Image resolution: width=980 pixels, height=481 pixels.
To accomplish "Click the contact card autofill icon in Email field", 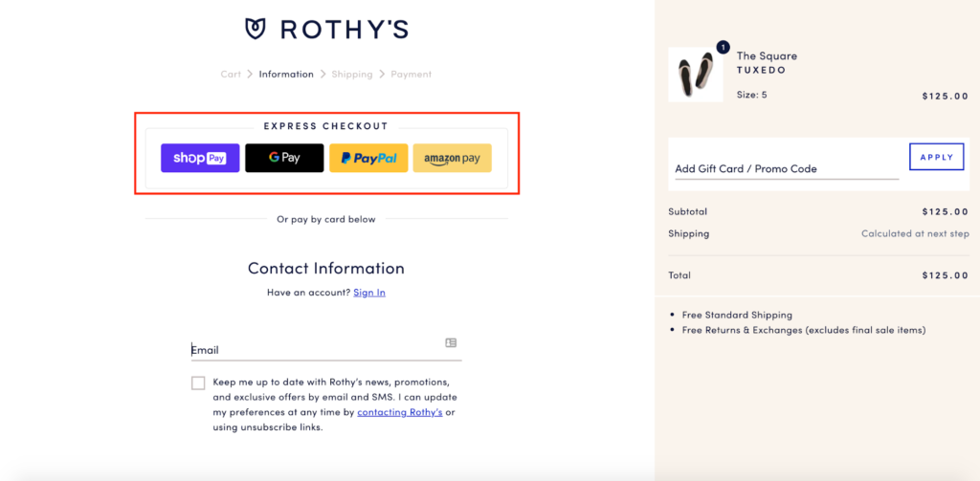I will click(x=451, y=342).
